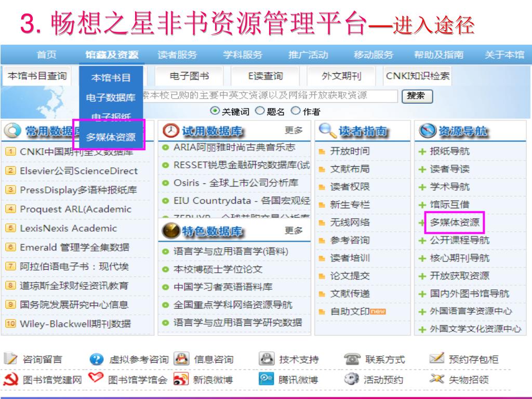Switch to the 外文期刊 tab
532x399 pixels.
click(x=341, y=76)
